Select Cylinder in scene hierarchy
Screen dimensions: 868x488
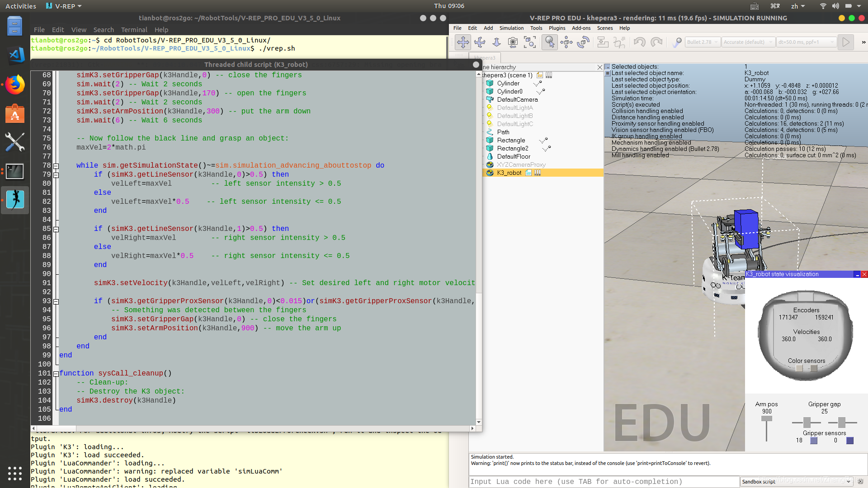(508, 83)
